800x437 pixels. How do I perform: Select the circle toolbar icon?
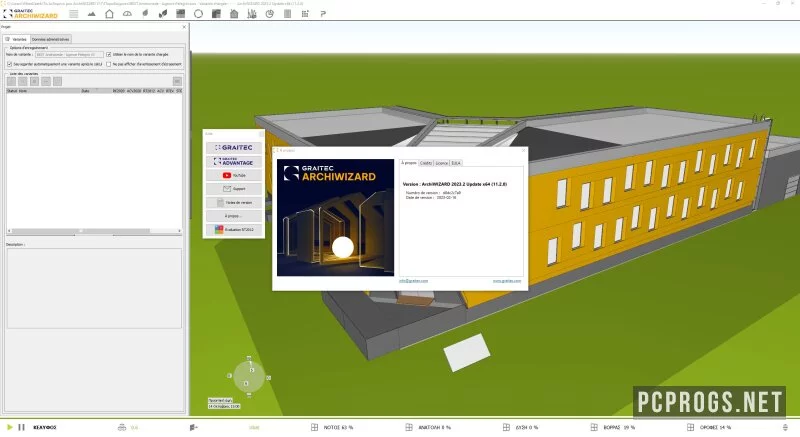pyautogui.click(x=198, y=14)
